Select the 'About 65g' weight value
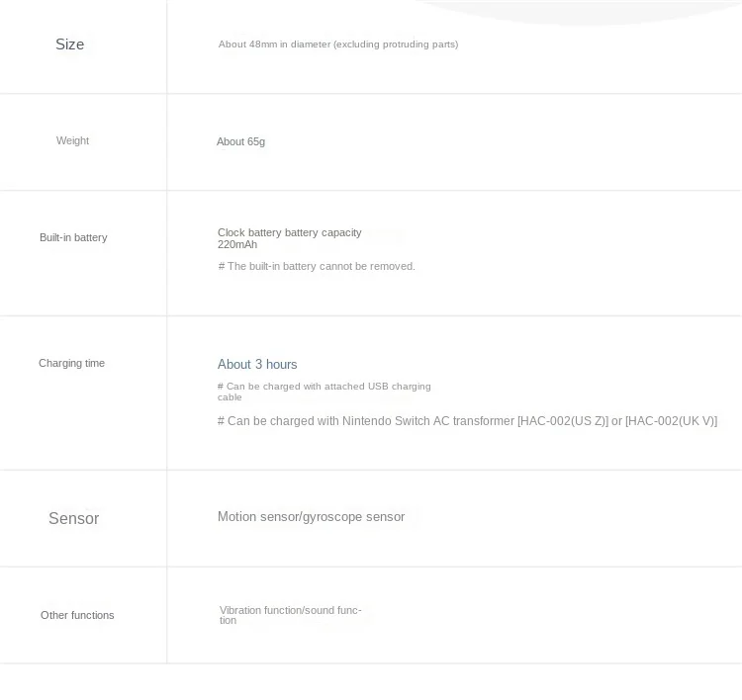Screen dimensions: 742x700 tap(240, 142)
